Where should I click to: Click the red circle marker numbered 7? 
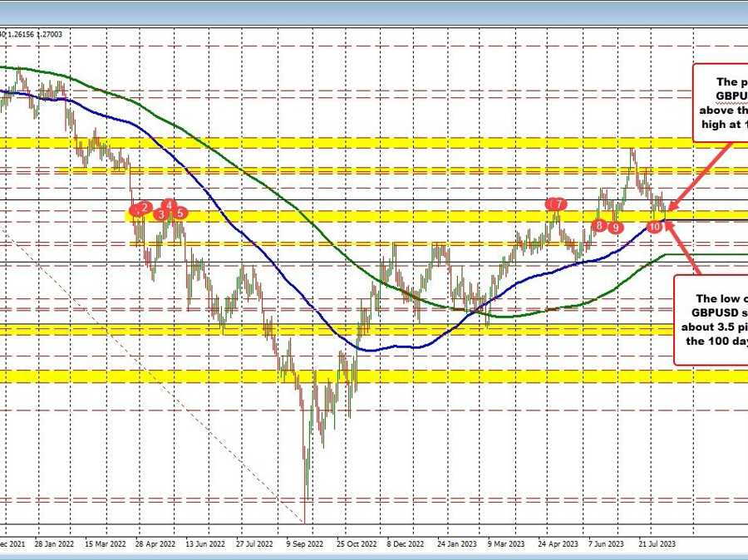[560, 204]
